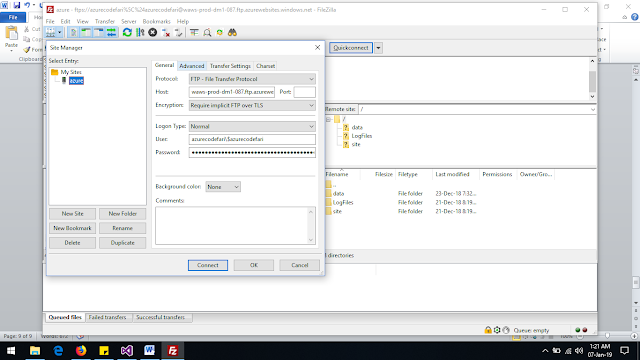Toggle directory comparison icon

pos(207,32)
